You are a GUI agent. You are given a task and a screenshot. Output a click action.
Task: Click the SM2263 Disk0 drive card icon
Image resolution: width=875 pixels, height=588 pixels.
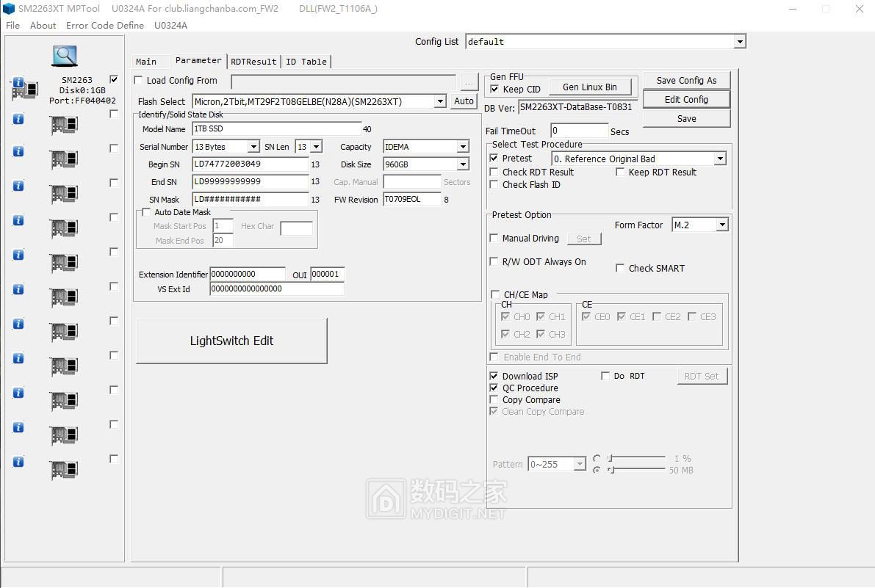pyautogui.click(x=29, y=91)
